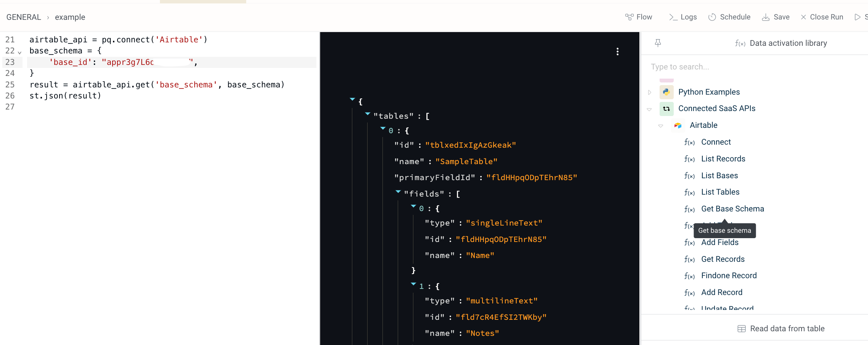Image resolution: width=868 pixels, height=345 pixels.
Task: Click example in the breadcrumb
Action: coord(70,17)
